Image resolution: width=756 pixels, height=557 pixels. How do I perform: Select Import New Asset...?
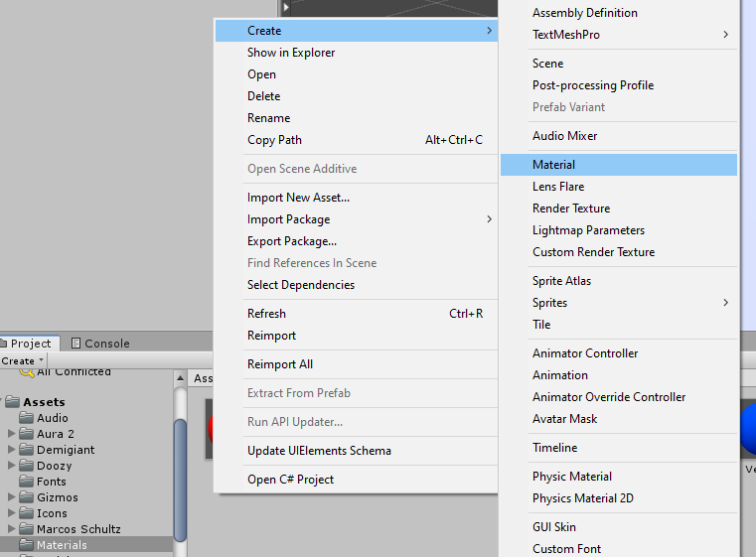(357, 198)
